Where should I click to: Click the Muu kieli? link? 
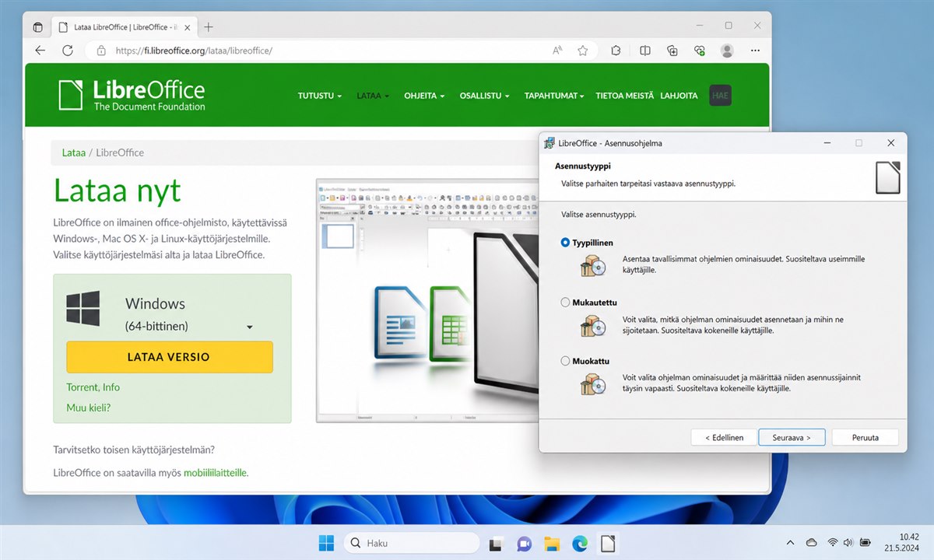88,408
